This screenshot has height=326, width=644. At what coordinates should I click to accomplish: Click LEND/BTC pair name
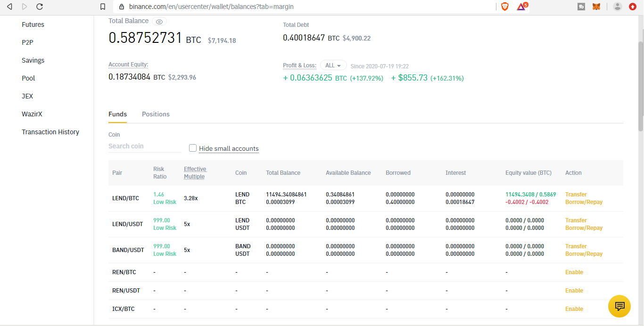[x=125, y=198]
